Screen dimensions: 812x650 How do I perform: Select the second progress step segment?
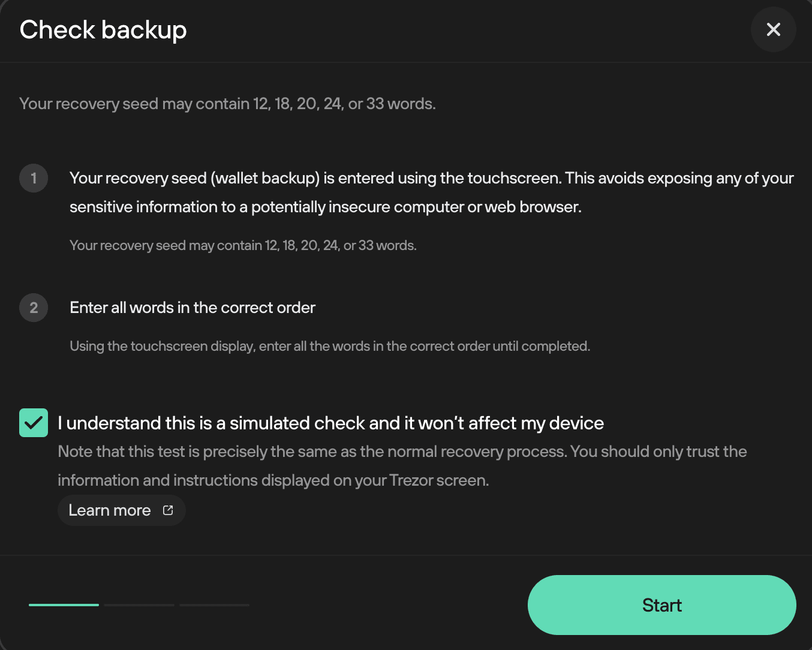tap(139, 605)
